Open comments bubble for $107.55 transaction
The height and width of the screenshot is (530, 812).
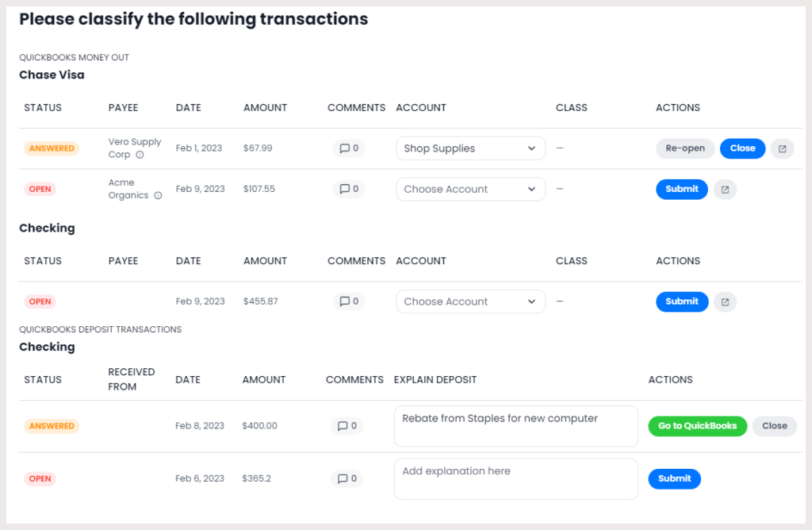349,189
